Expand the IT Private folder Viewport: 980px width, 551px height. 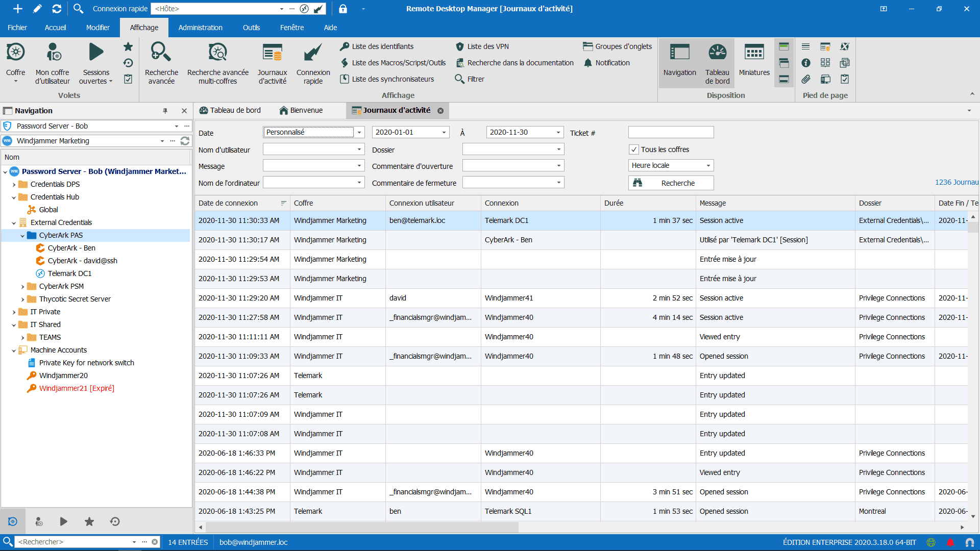point(14,312)
